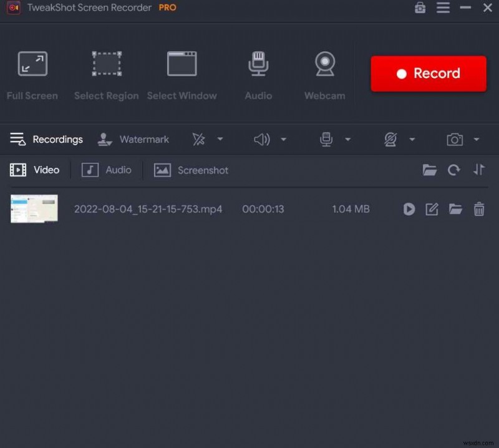Choose the Select Window capture mode

(182, 69)
